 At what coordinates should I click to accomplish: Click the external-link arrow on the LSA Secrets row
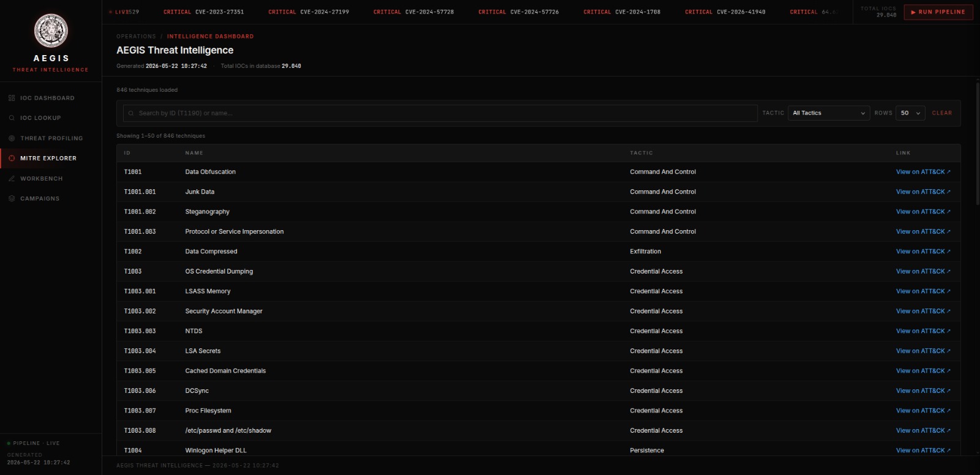[x=949, y=351]
